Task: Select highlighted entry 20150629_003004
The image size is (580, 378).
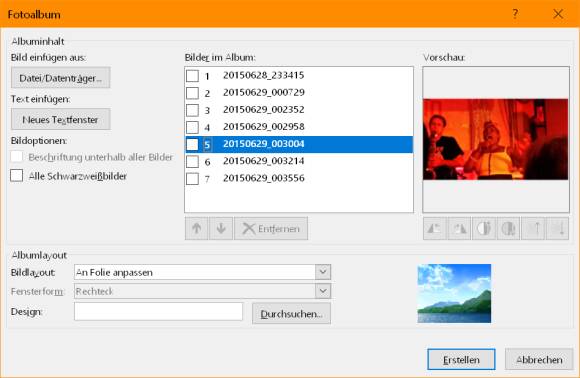Action: [x=299, y=144]
